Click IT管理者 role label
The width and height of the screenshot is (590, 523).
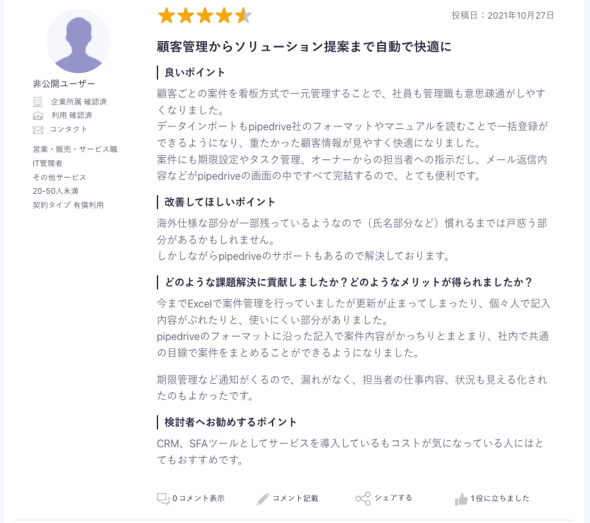[x=47, y=163]
